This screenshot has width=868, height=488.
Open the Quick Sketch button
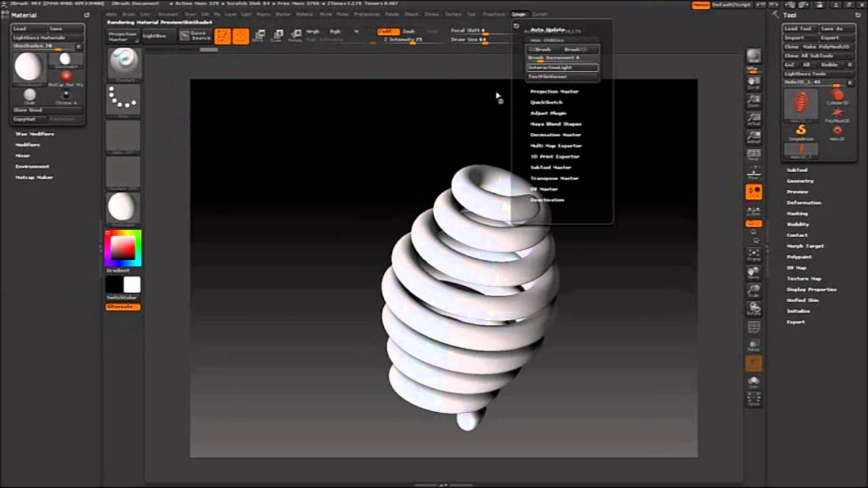point(195,36)
